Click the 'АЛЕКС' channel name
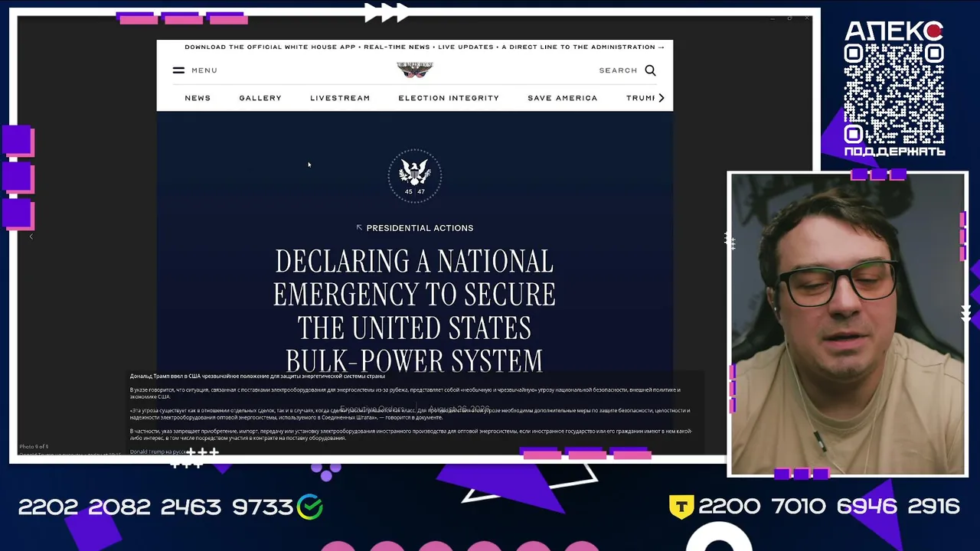Image resolution: width=980 pixels, height=551 pixels. pos(893,31)
